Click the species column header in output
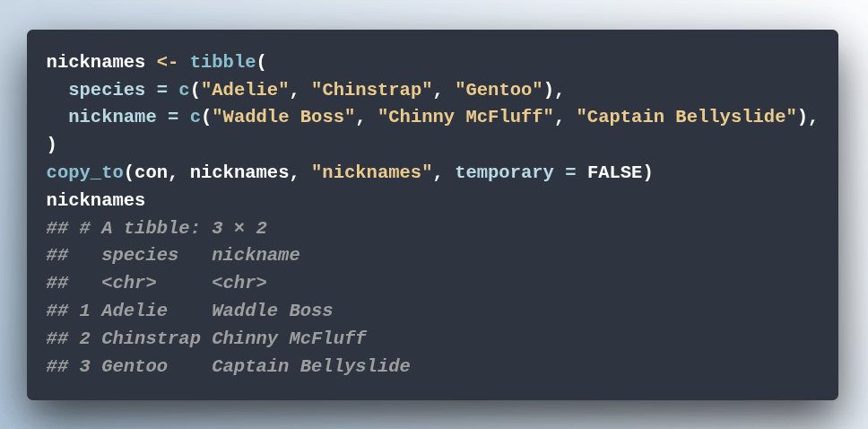The height and width of the screenshot is (429, 868). point(140,256)
